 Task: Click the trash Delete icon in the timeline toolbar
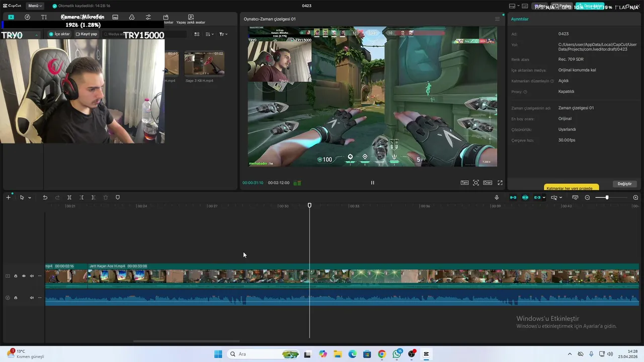[x=106, y=198]
